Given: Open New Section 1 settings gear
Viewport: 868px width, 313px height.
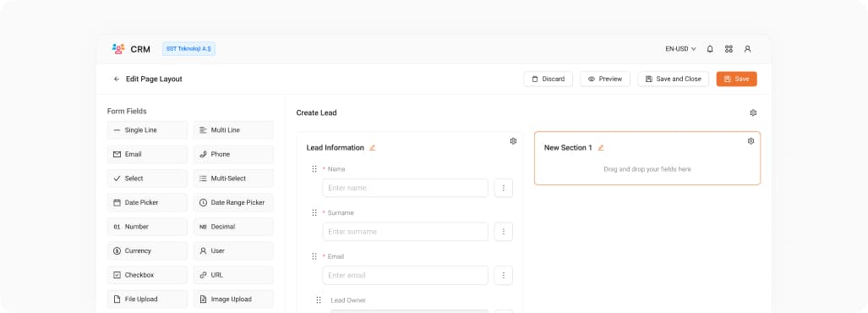Looking at the screenshot, I should point(751,141).
